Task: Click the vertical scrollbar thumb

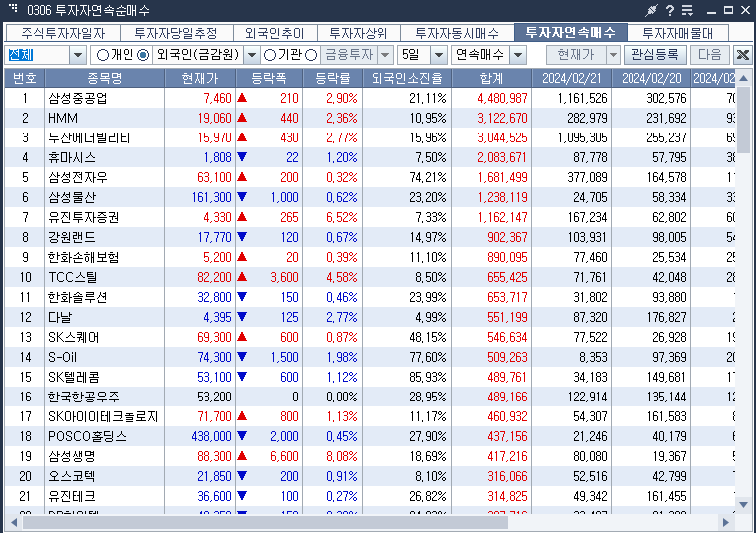Action: tap(743, 120)
